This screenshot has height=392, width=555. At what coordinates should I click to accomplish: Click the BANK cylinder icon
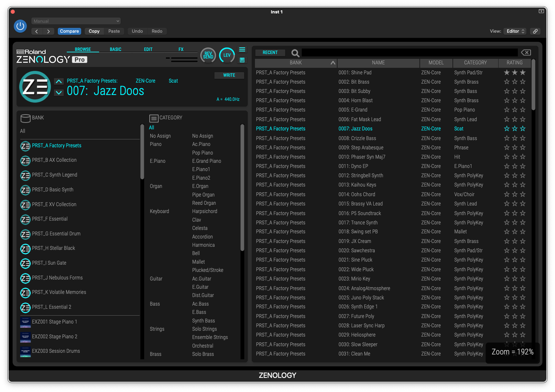(25, 118)
